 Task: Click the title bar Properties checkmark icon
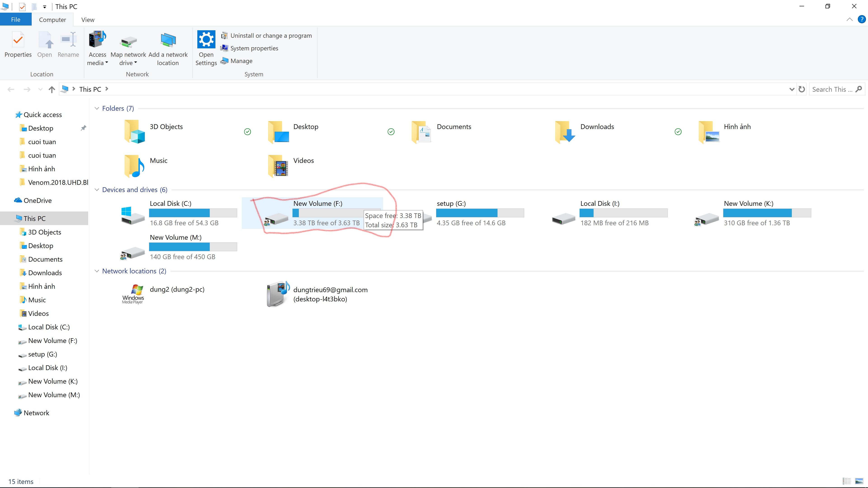pos(22,7)
